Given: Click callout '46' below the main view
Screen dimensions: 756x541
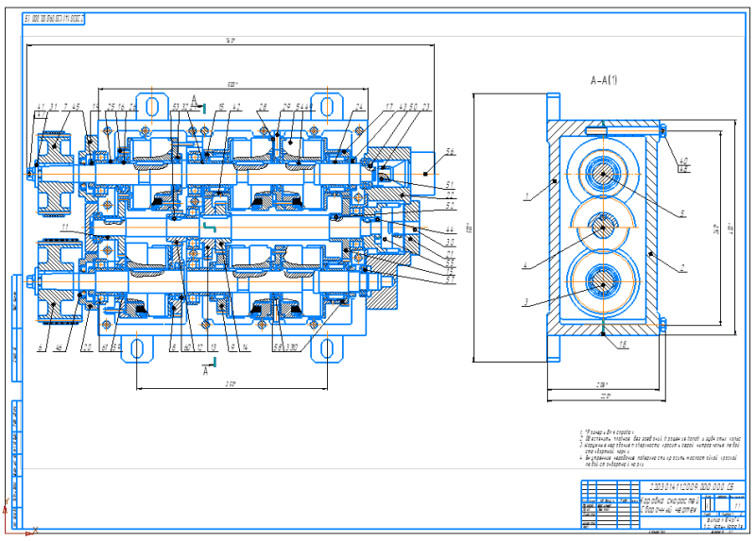Looking at the screenshot, I should click(60, 347).
